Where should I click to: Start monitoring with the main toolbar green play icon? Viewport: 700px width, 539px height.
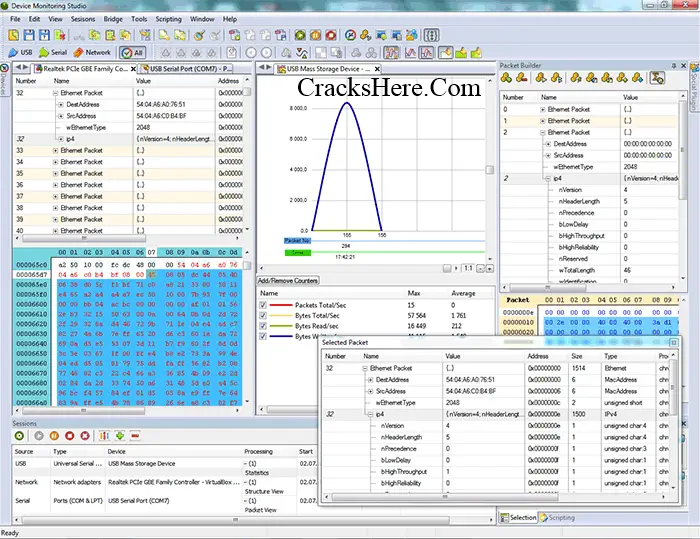coord(300,35)
